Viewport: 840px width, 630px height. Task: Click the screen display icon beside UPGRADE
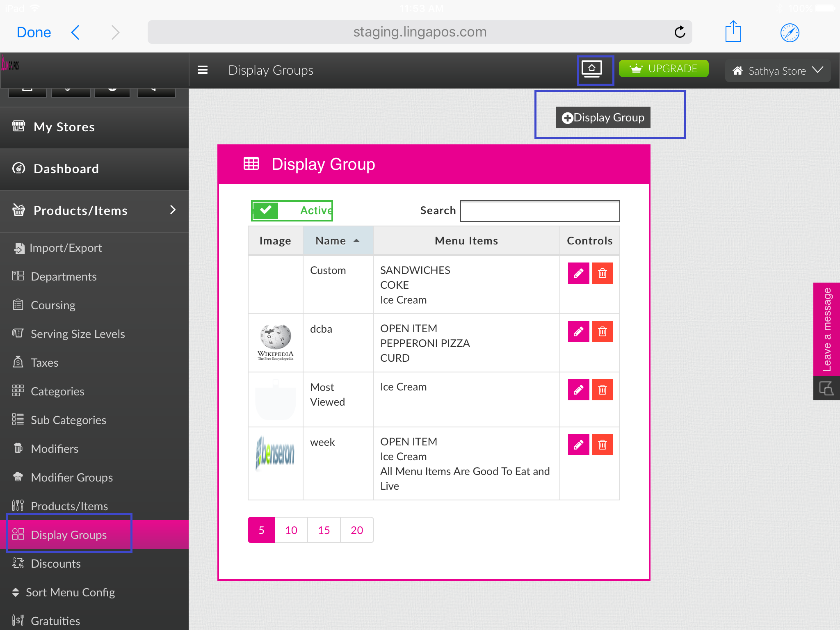tap(592, 70)
